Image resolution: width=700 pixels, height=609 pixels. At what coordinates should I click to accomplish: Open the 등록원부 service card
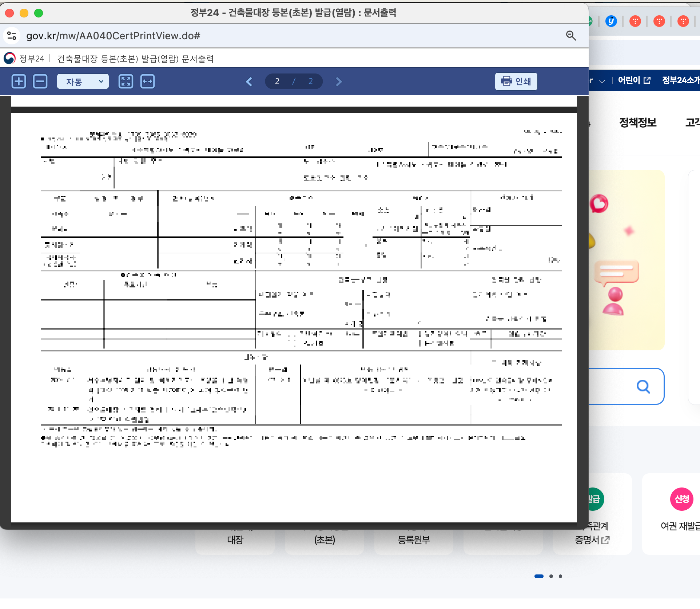tap(414, 540)
